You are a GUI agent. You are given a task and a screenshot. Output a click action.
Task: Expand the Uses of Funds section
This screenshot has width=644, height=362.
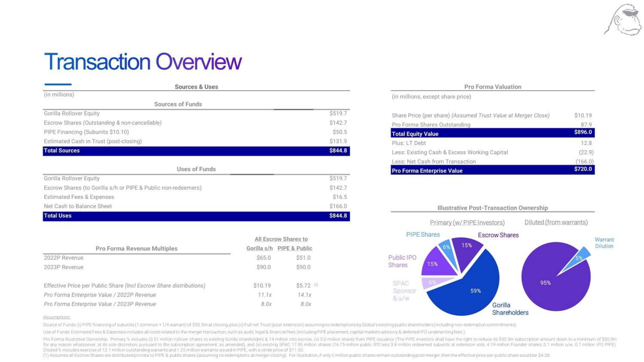click(x=197, y=168)
